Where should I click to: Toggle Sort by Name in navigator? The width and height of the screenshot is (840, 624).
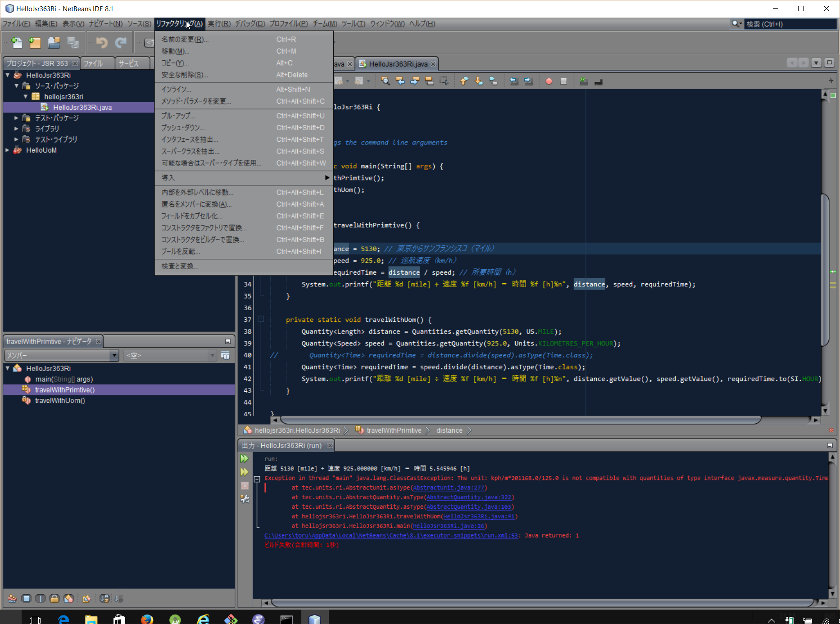104,599
